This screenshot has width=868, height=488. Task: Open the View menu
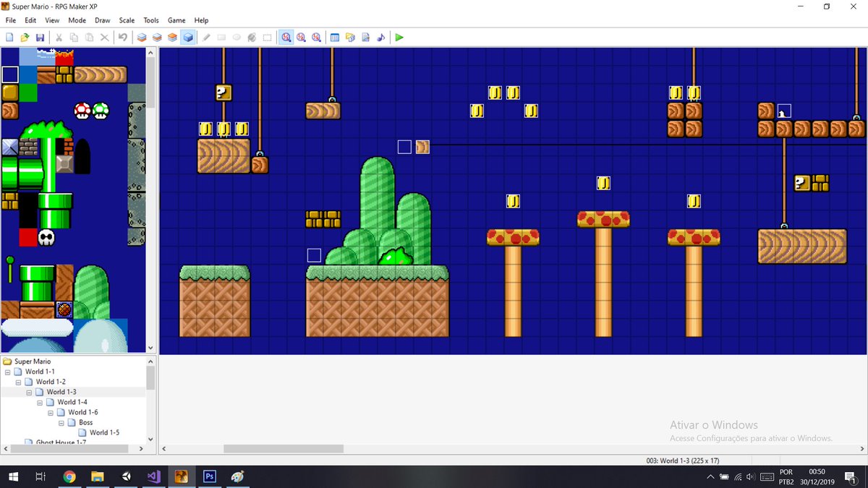pyautogui.click(x=52, y=20)
